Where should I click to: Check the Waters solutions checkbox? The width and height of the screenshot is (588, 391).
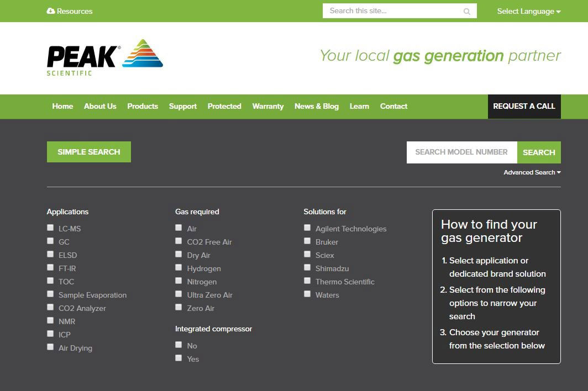307,294
